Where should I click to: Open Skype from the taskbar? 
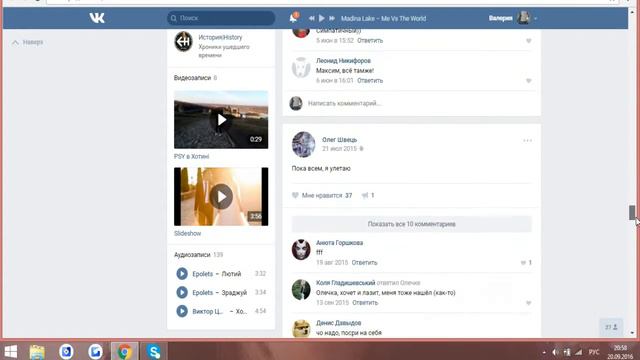click(153, 351)
